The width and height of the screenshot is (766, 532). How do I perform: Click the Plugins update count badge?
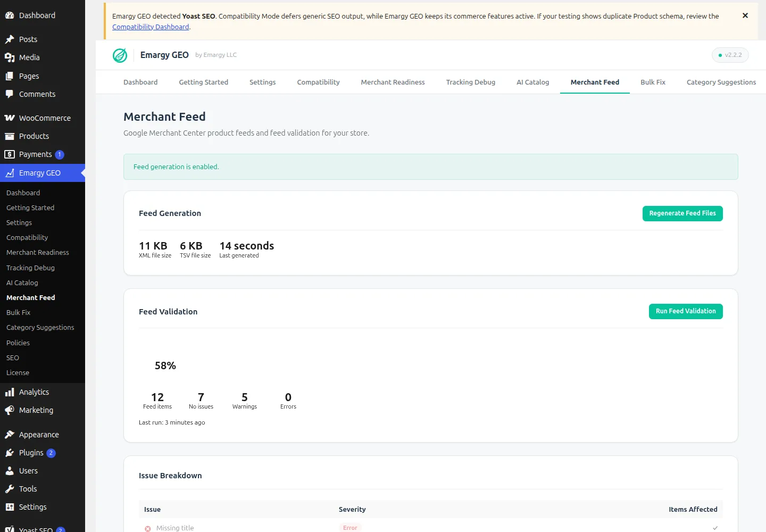[x=51, y=453]
